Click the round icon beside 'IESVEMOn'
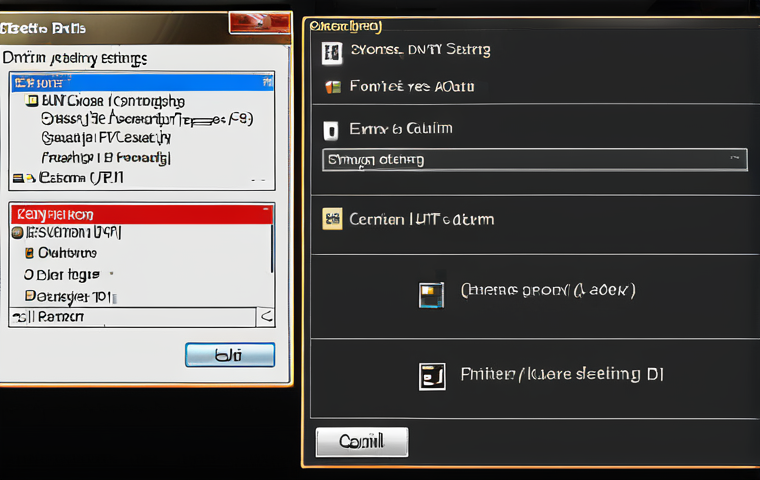Image resolution: width=760 pixels, height=480 pixels. 17,233
